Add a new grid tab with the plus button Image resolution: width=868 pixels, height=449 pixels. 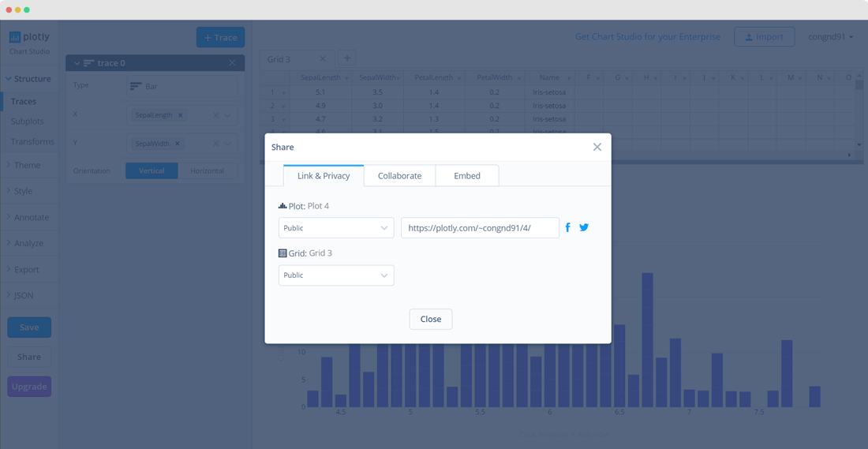[347, 58]
